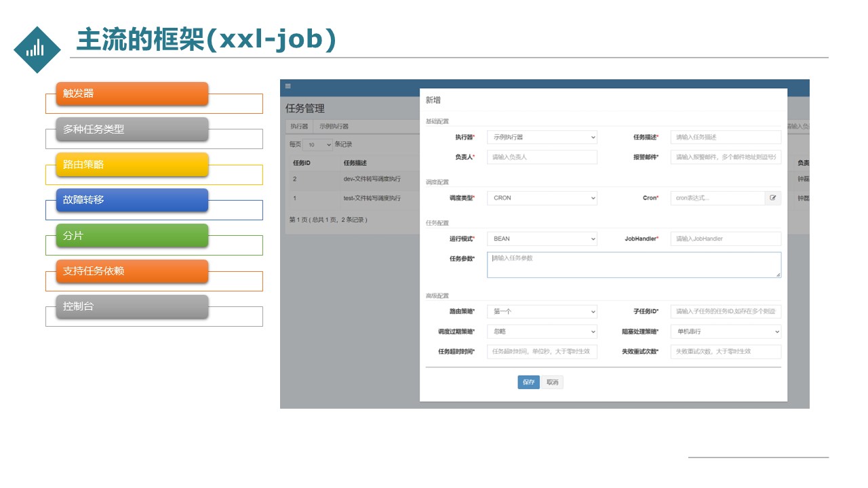Click the 子任务ID input field
The height and width of the screenshot is (488, 868).
726,312
